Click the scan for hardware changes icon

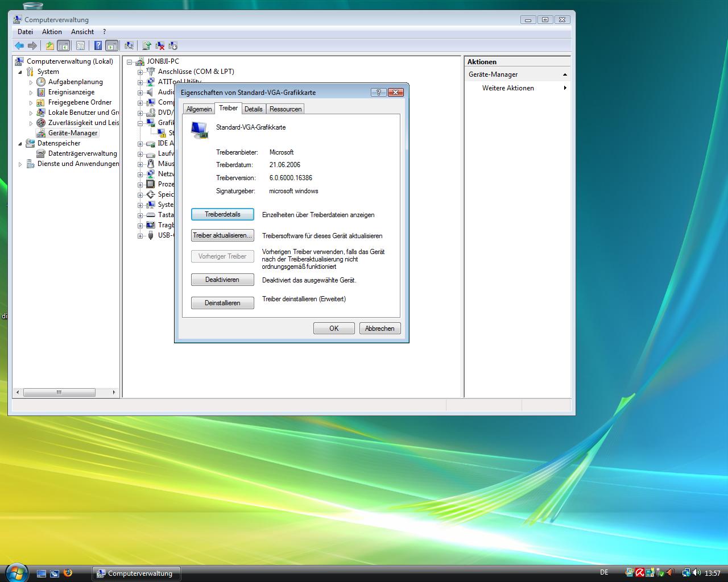point(129,45)
